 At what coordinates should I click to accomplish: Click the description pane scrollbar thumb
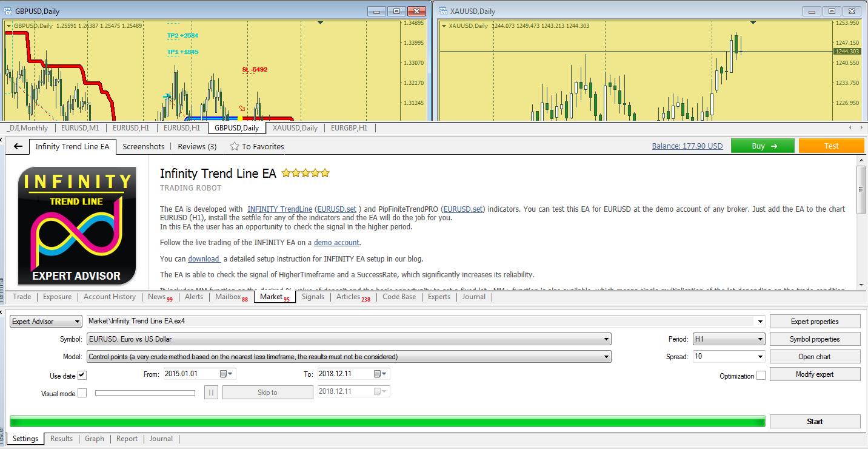(x=861, y=189)
